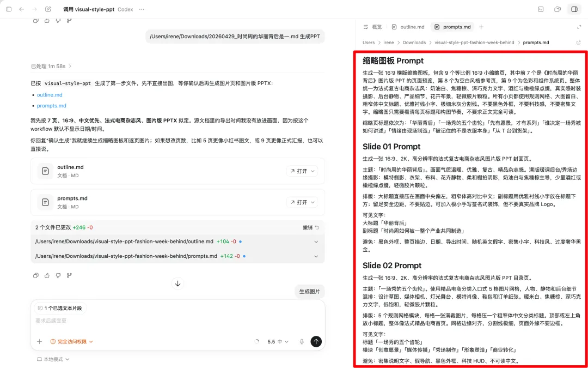
Task: Open the prompts.md link in message
Action: 51,106
